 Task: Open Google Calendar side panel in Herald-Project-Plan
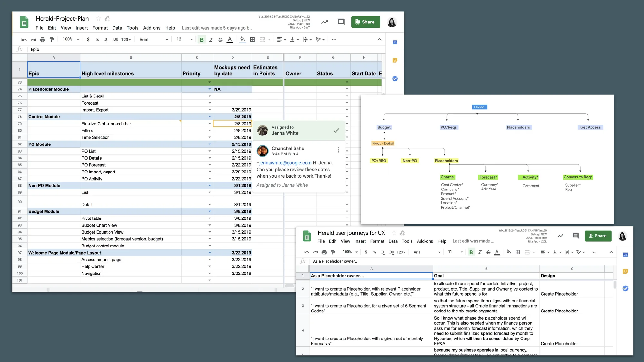(395, 42)
